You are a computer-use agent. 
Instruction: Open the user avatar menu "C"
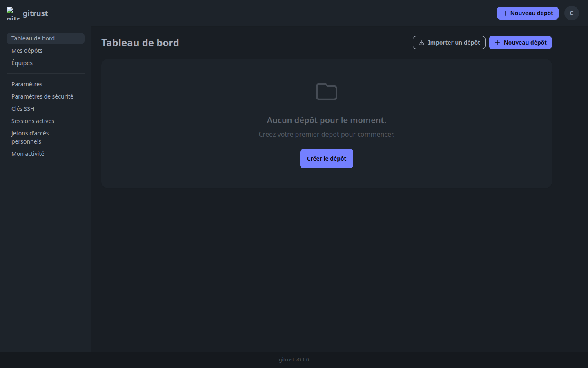click(571, 13)
